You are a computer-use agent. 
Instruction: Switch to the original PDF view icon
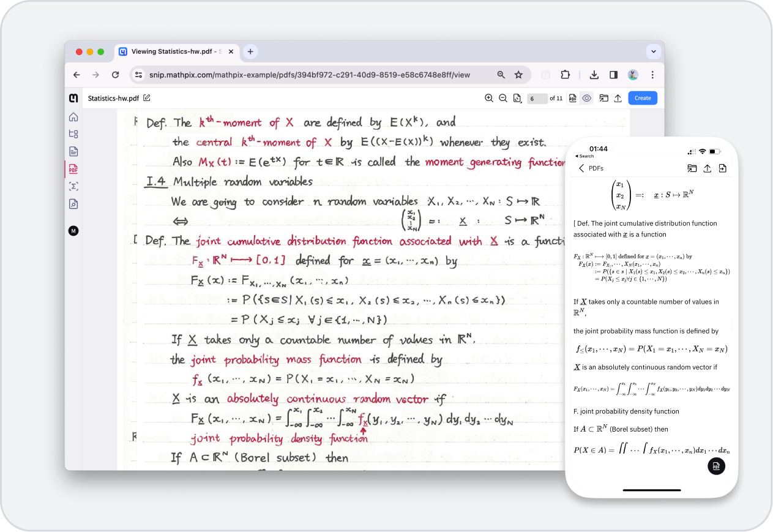point(573,98)
